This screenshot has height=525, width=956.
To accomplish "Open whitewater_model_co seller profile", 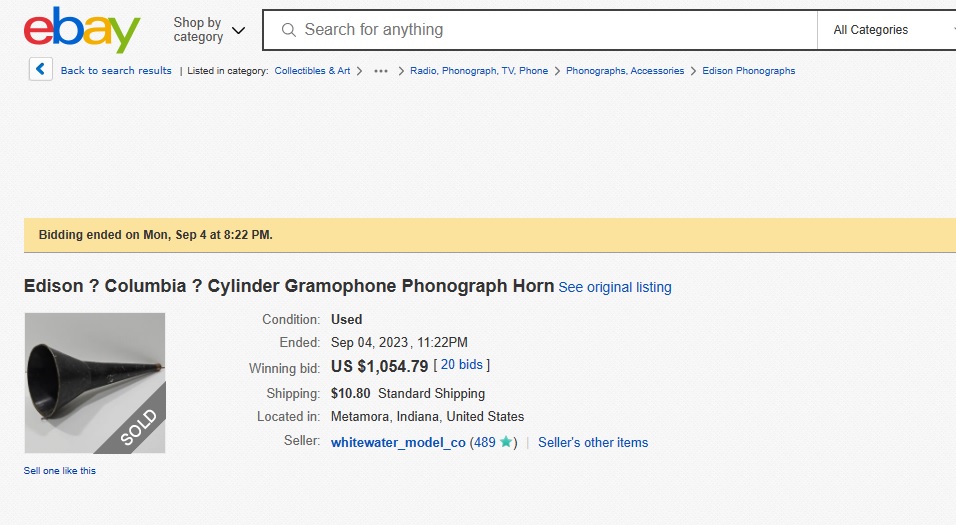I will tap(398, 442).
